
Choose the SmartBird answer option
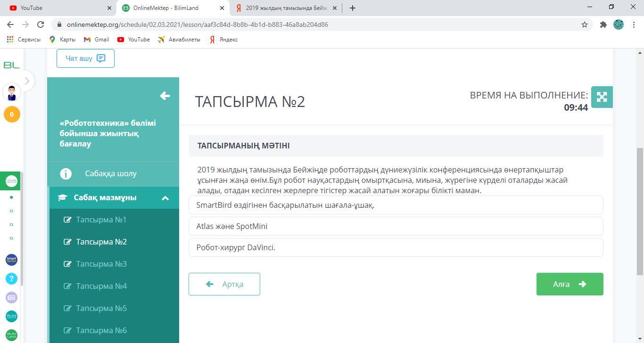click(x=396, y=205)
